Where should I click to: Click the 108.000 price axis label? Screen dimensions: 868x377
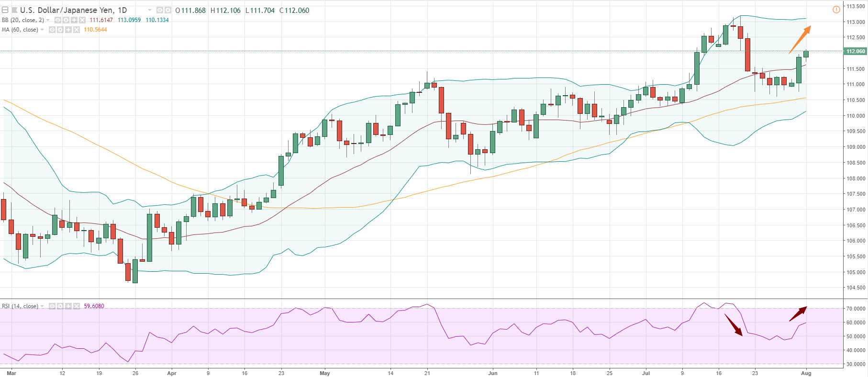pyautogui.click(x=856, y=178)
